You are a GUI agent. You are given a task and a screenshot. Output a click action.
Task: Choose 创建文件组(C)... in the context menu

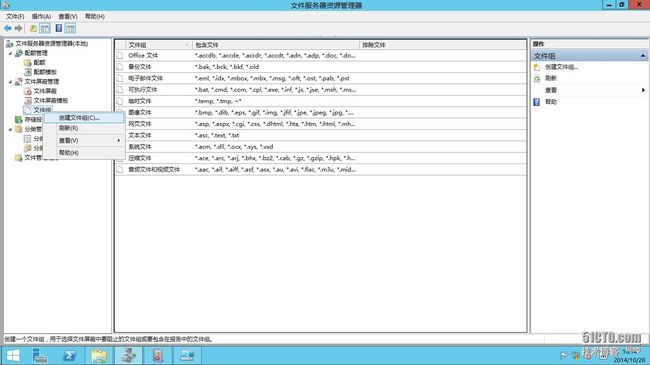tap(84, 118)
